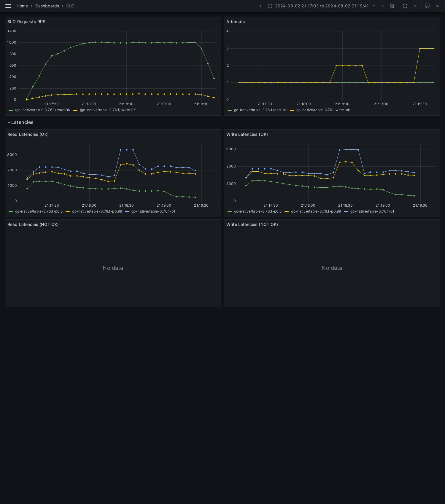This screenshot has width=445, height=504.
Task: Click the monitor view mode icon
Action: click(x=427, y=6)
